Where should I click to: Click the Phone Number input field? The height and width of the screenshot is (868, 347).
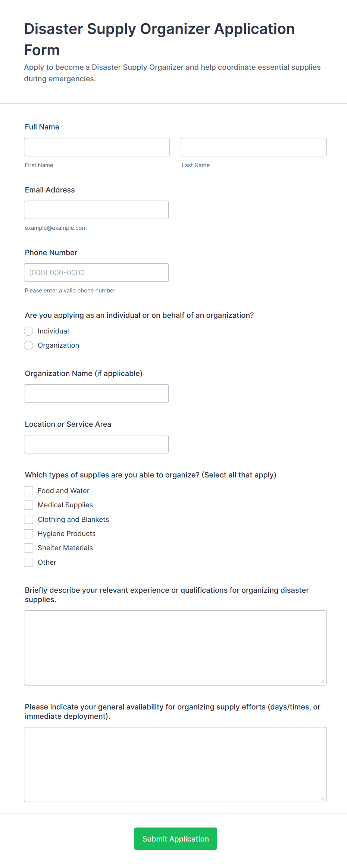tap(96, 272)
